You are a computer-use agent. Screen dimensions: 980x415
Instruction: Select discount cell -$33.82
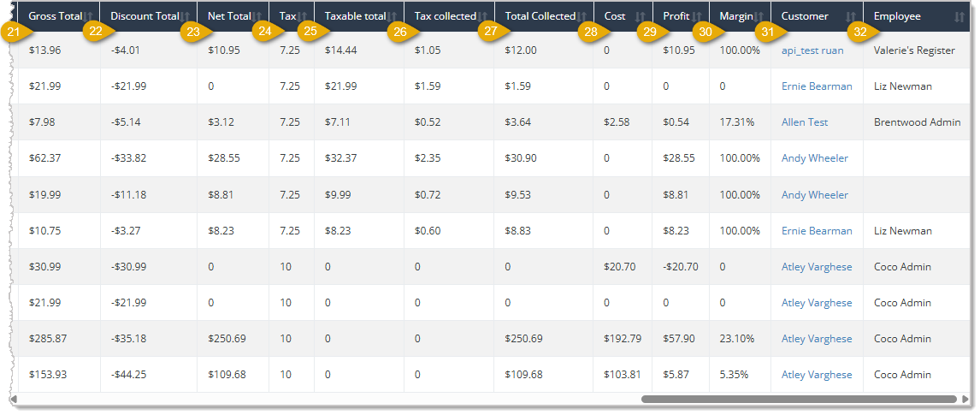tap(128, 158)
